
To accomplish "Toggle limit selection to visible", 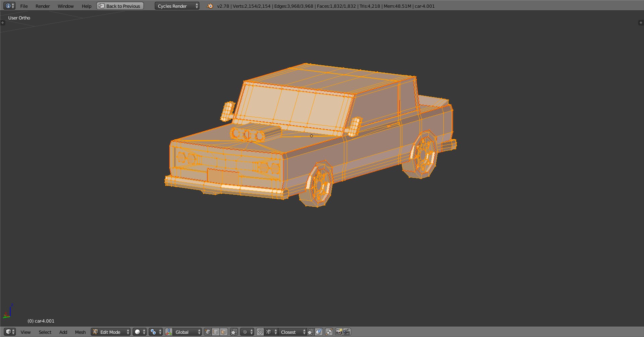I will [x=234, y=332].
